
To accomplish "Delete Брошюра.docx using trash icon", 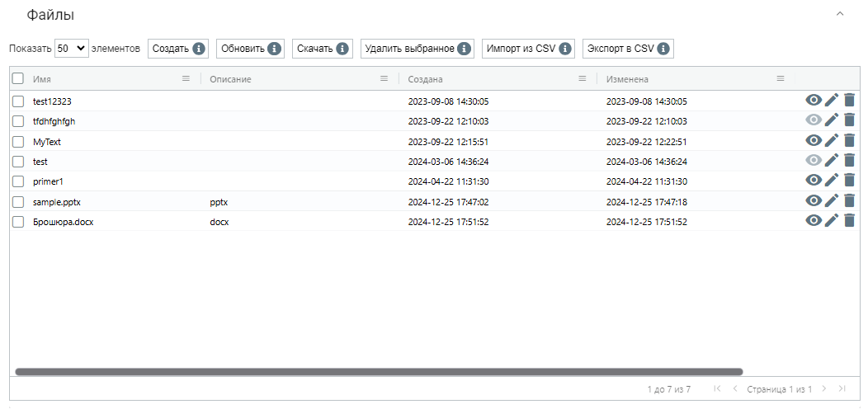I will [849, 220].
